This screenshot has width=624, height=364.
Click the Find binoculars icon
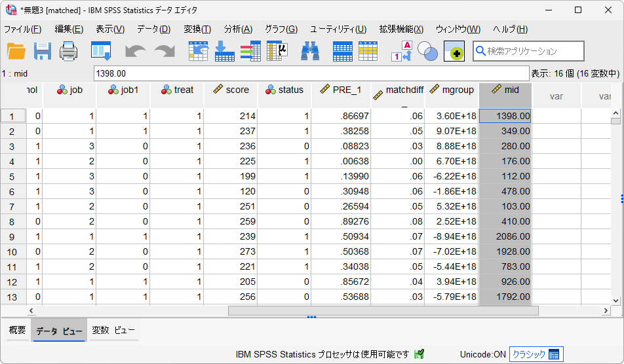310,51
